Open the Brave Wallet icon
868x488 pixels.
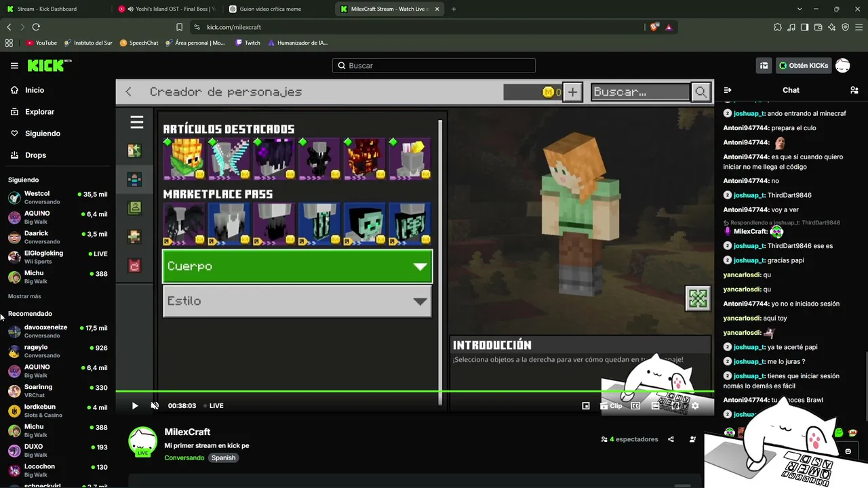818,27
